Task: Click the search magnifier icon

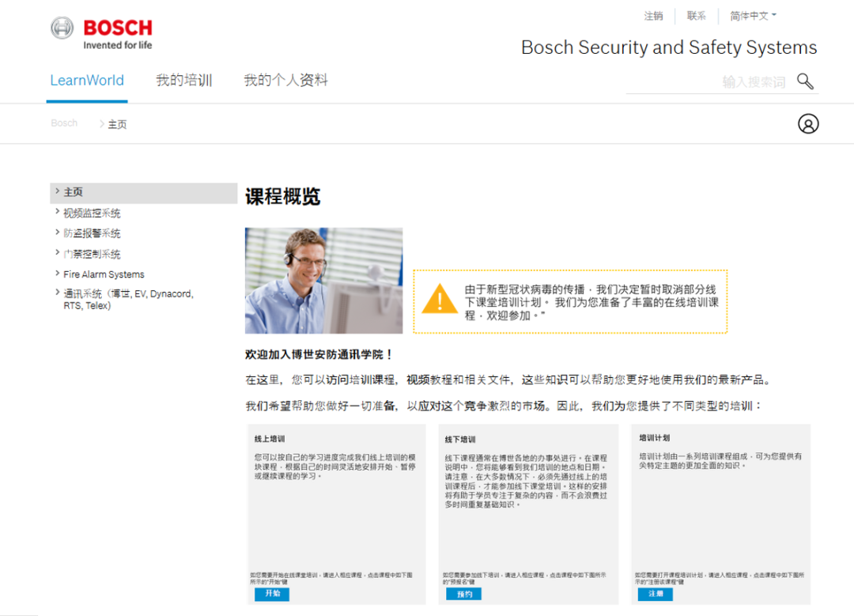Action: (805, 81)
